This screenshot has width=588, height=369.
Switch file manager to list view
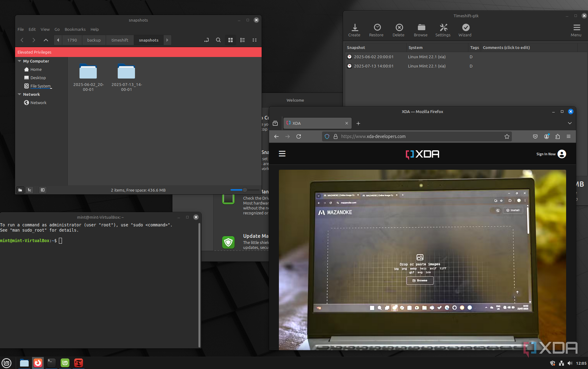243,40
